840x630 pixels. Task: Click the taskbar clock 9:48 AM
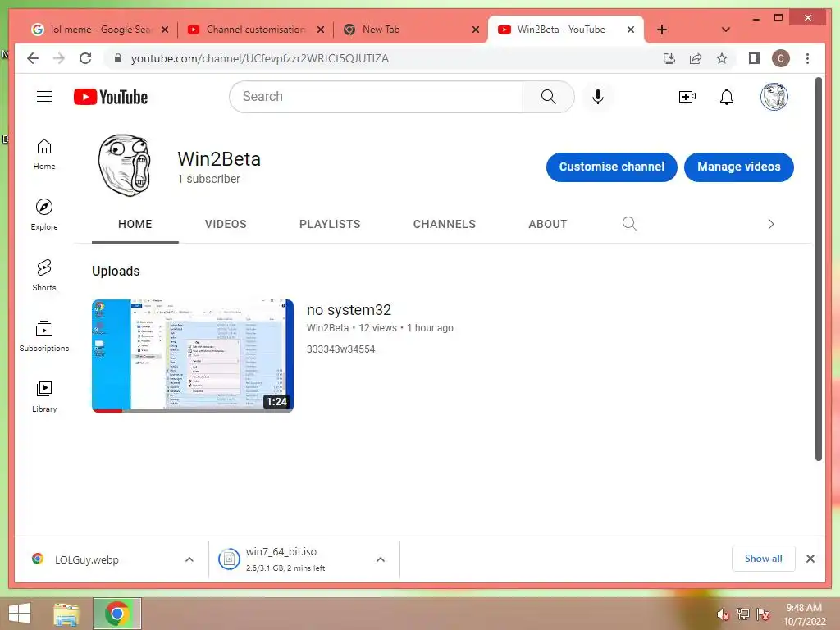[x=804, y=608]
